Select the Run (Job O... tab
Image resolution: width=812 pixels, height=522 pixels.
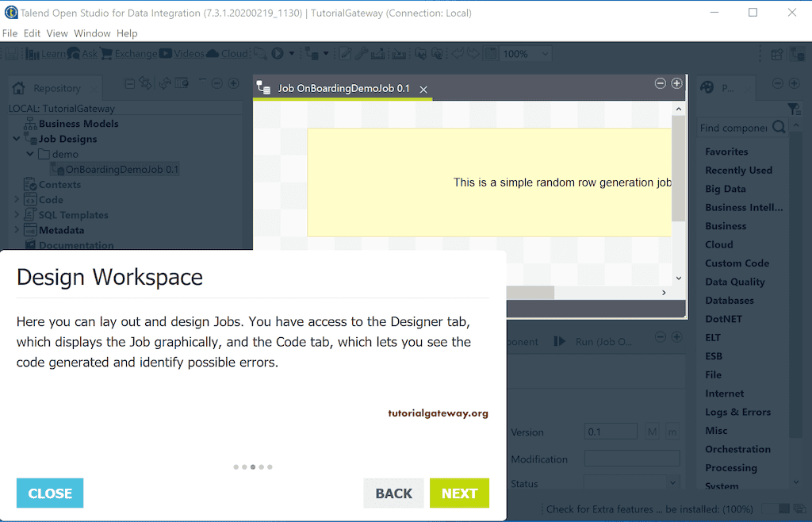point(593,342)
